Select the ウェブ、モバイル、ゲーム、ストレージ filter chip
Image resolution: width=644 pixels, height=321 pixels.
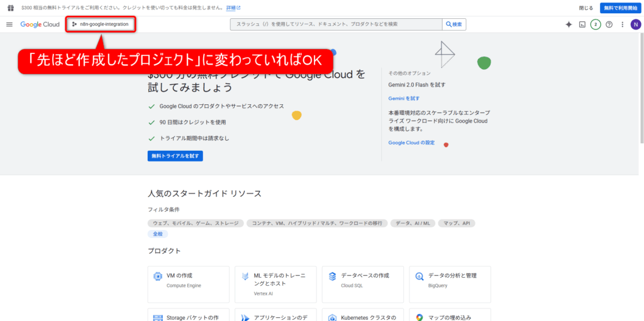click(x=196, y=223)
